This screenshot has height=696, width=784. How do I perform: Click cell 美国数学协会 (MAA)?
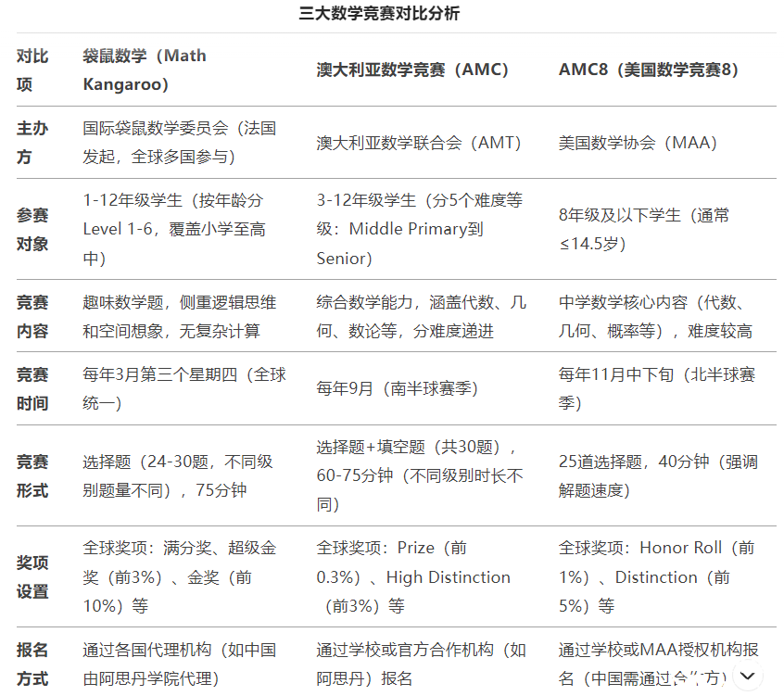tap(638, 143)
